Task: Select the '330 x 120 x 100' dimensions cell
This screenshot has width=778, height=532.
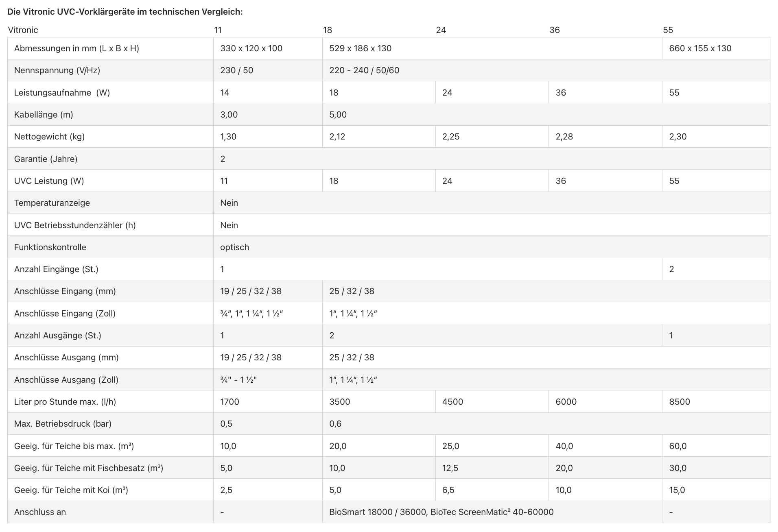Action: pyautogui.click(x=251, y=48)
